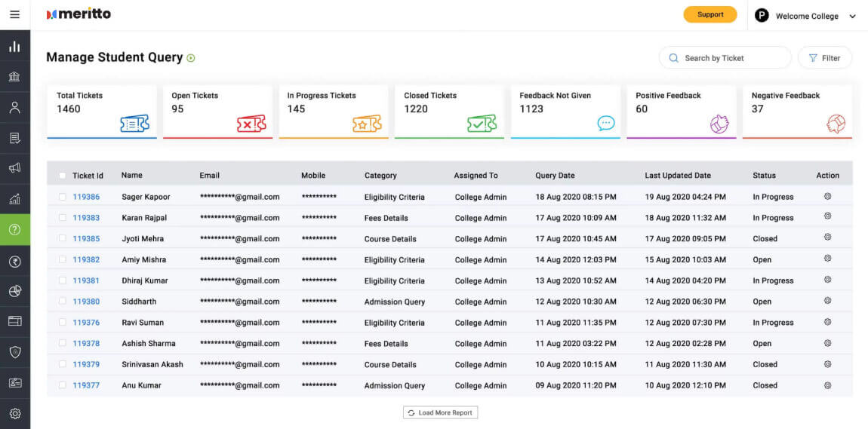868x429 pixels.
Task: Open the megaphone campaigns sidebar icon
Action: click(14, 168)
